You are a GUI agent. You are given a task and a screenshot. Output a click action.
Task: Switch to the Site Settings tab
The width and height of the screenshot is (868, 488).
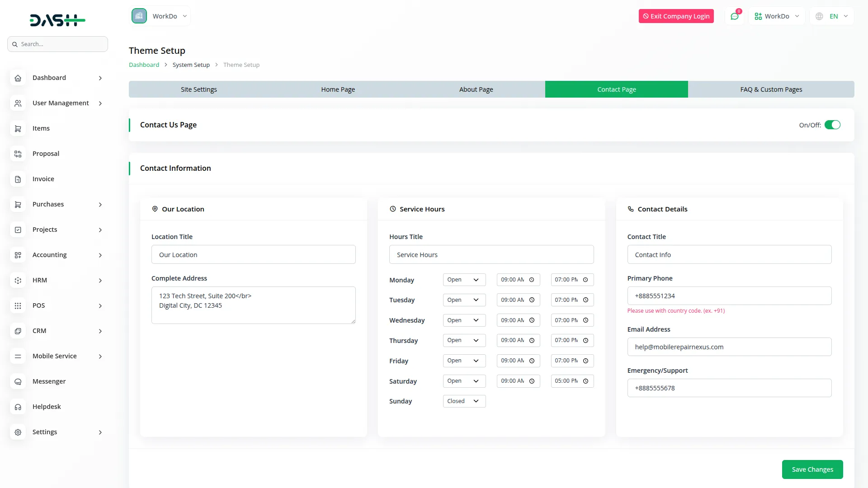(198, 89)
